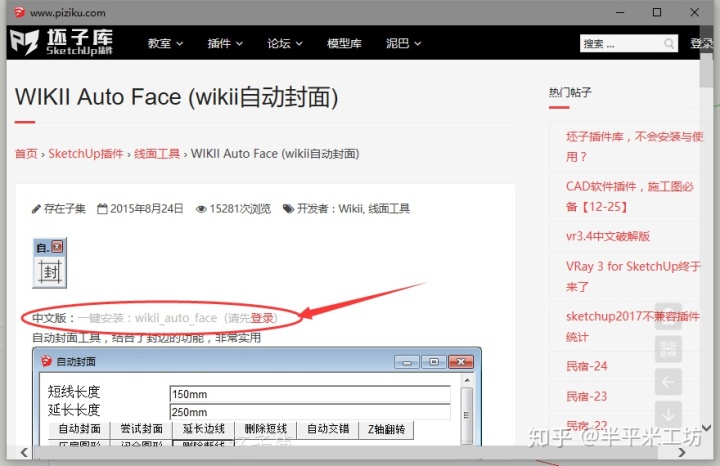Click the Z轴翻转 button

pos(386,429)
